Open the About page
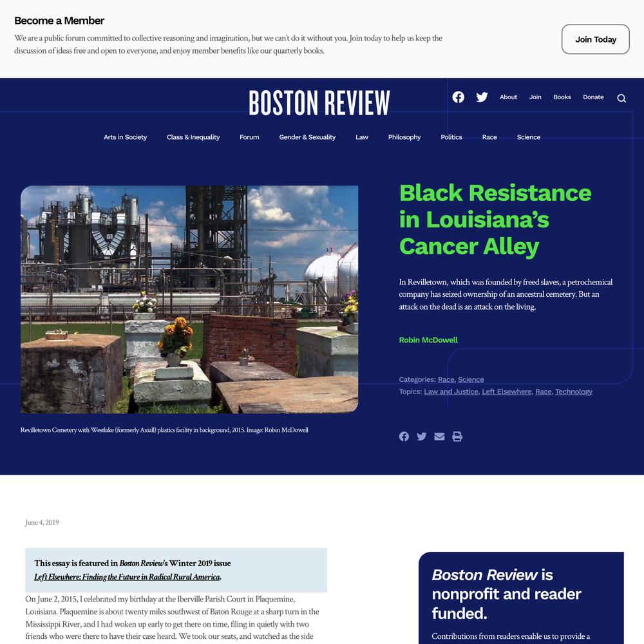 pyautogui.click(x=509, y=97)
